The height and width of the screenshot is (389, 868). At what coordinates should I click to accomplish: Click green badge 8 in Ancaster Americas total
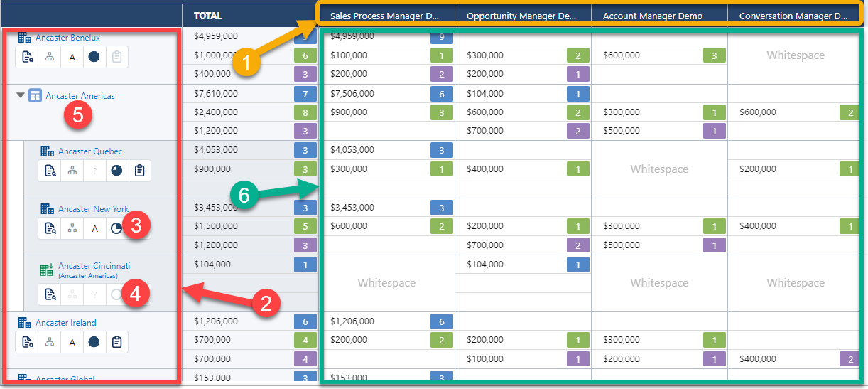(x=305, y=112)
